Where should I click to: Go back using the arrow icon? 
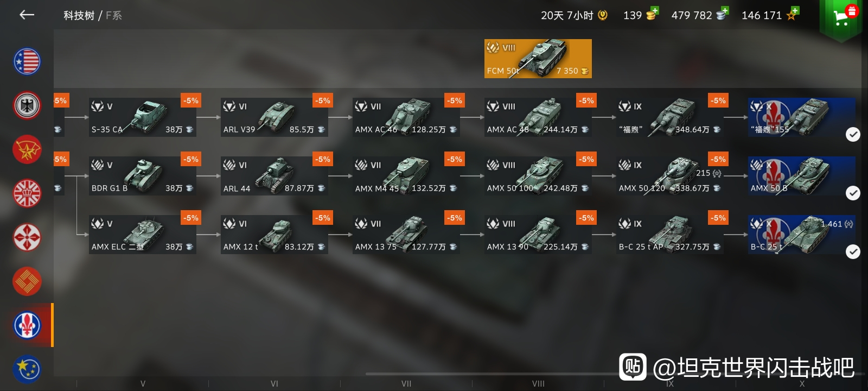[27, 15]
